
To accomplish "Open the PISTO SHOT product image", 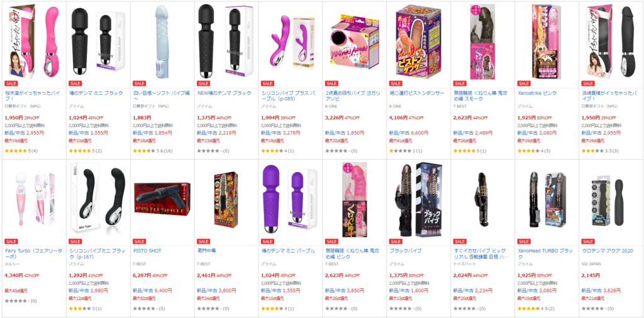I will point(162,199).
